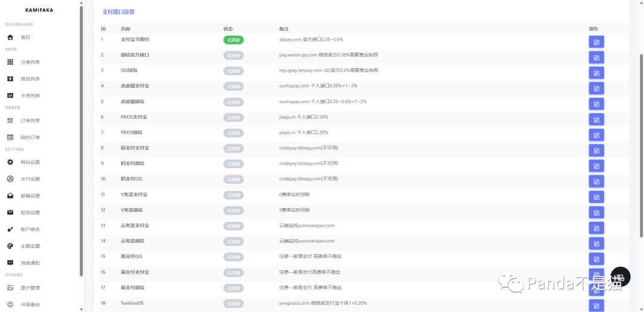This screenshot has height=312, width=644.
Task: Open 卡密列表 card key list icon
Action: pyautogui.click(x=11, y=96)
